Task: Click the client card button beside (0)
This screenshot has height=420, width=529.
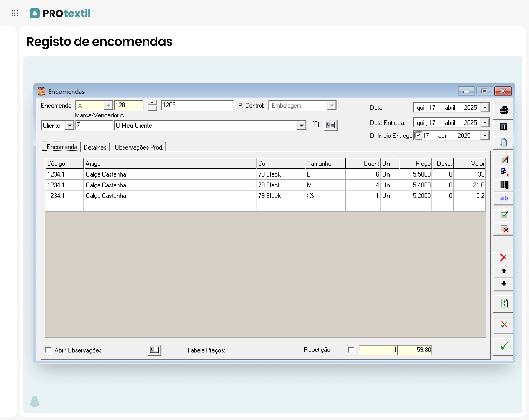Action: pos(330,125)
